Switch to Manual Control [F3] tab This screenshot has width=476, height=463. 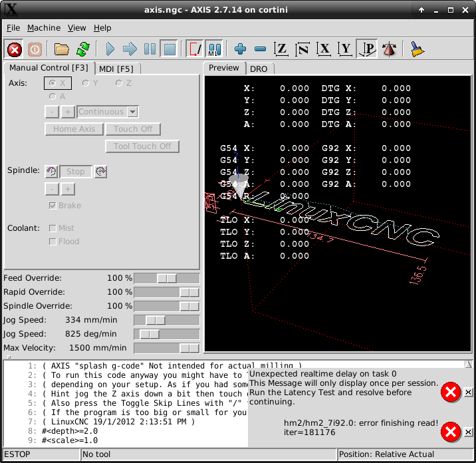49,68
